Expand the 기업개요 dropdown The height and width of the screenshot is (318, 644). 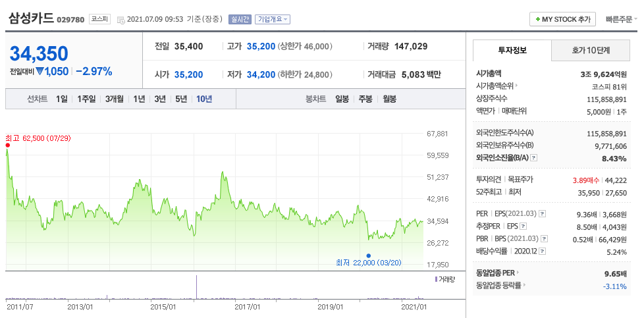pos(273,19)
